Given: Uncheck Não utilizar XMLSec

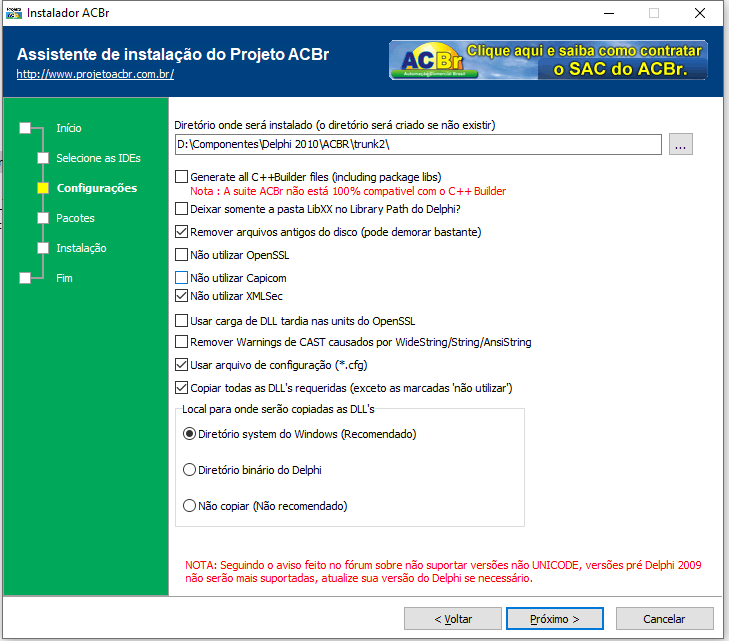Looking at the screenshot, I should [181, 296].
